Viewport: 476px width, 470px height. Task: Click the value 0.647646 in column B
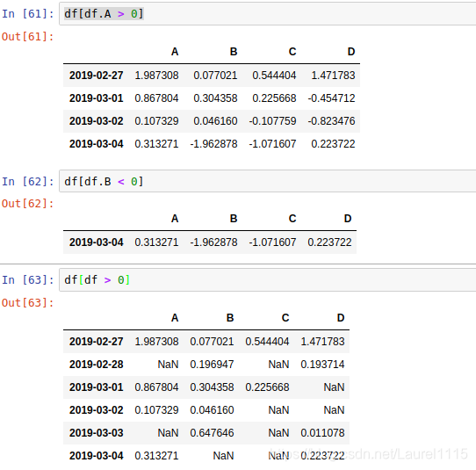tap(212, 432)
